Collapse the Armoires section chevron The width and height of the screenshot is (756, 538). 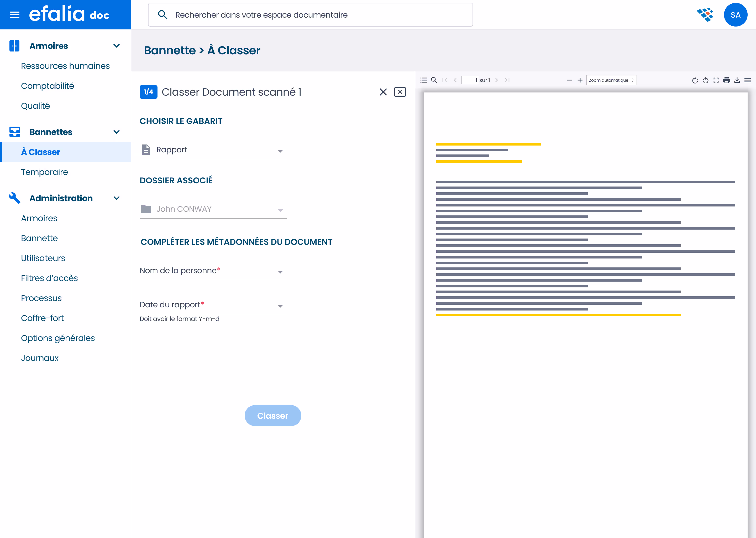pos(117,46)
